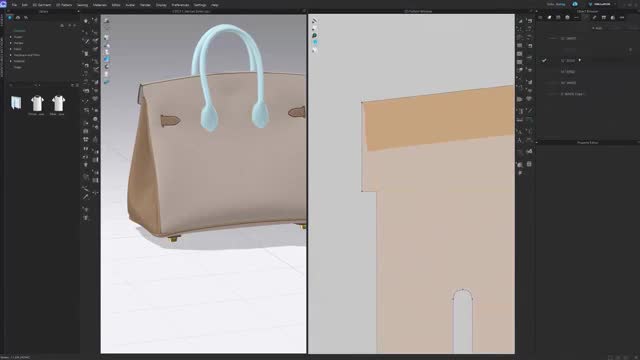The image size is (640, 360).
Task: Select the Hardware and Trims tree item
Action: pos(27,55)
